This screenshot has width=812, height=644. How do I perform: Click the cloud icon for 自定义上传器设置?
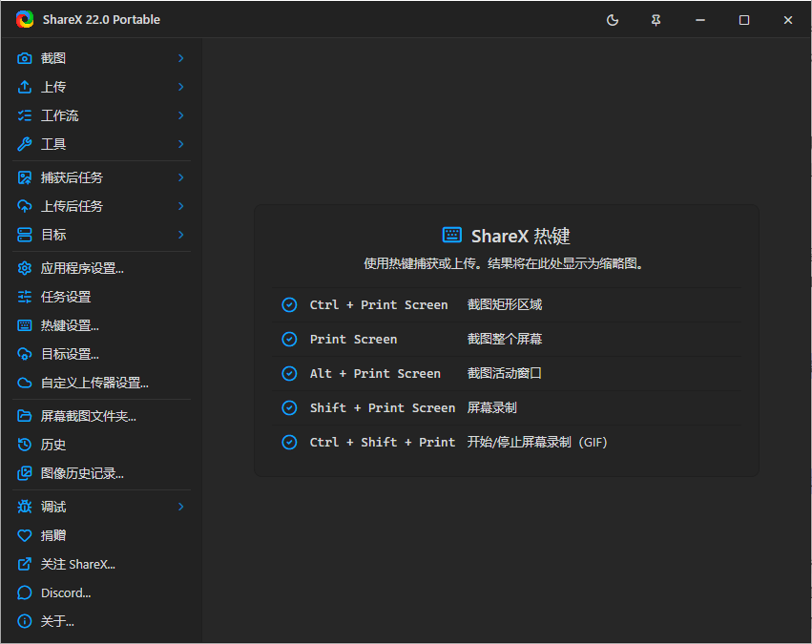tap(25, 383)
